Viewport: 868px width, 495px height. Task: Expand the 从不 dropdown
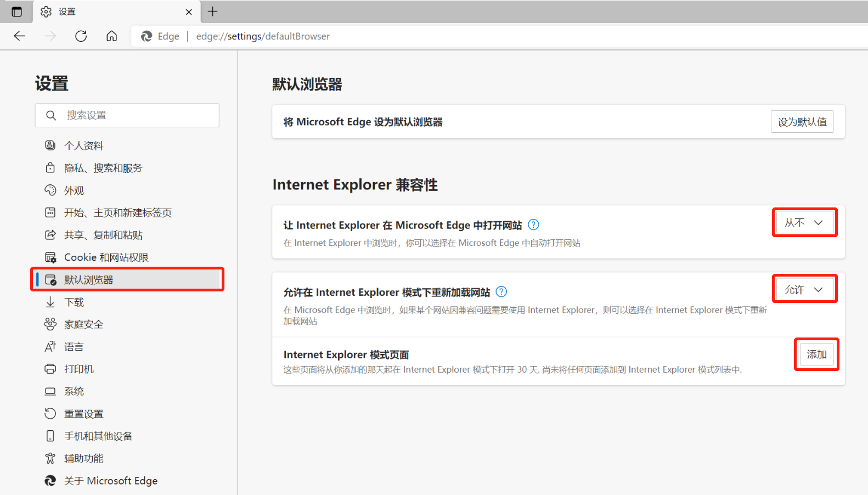(x=804, y=223)
